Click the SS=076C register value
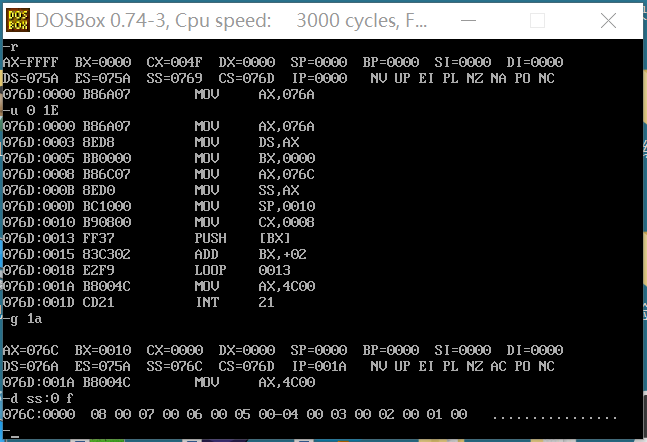The image size is (647, 442). (x=175, y=366)
